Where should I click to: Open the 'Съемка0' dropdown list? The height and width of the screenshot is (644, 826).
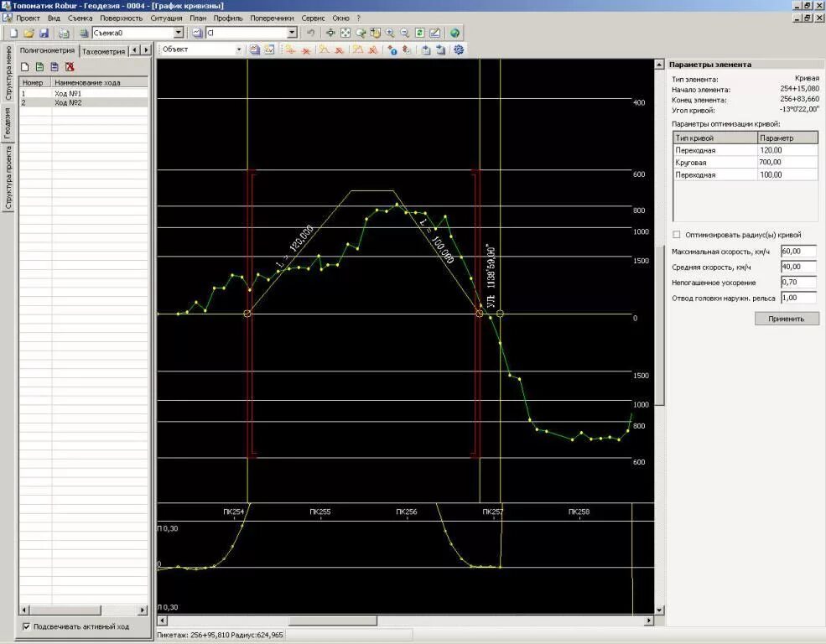pos(178,33)
